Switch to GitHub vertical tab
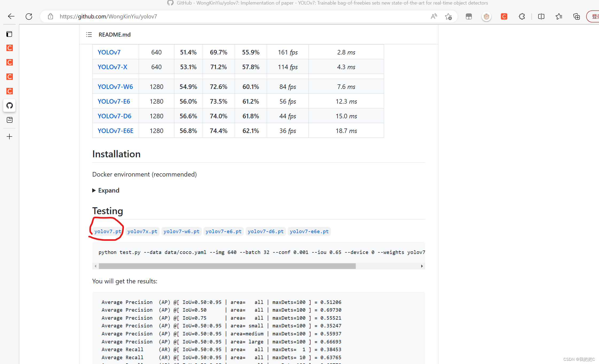The image size is (599, 364). click(x=10, y=105)
